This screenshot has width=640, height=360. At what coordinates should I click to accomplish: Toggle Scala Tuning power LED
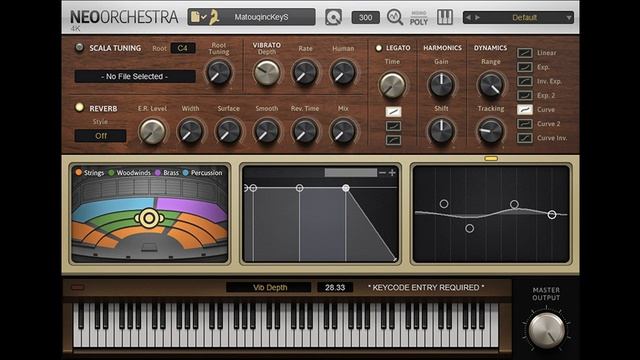click(x=79, y=48)
